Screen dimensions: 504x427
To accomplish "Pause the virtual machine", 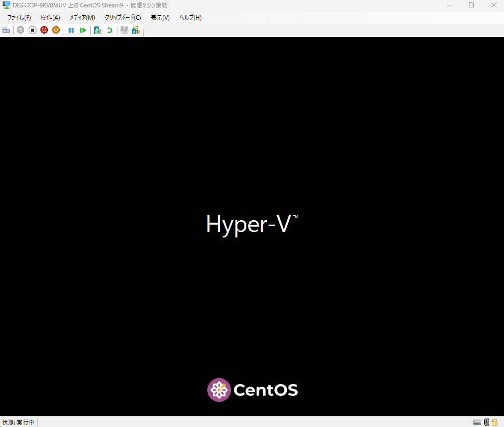I will [x=71, y=30].
